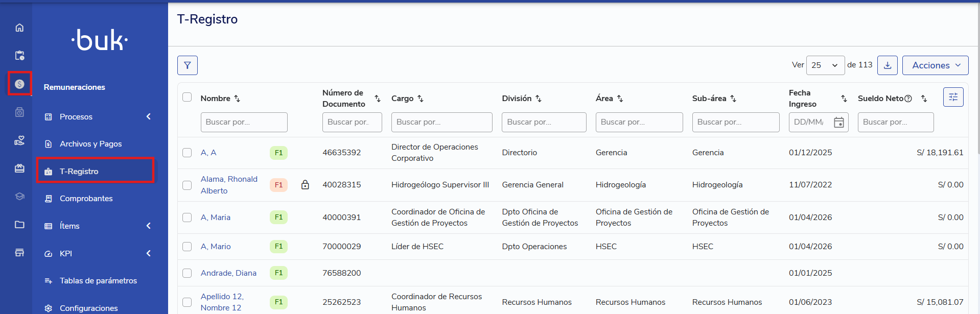The image size is (980, 314).
Task: Click the F1 badge on A, A row
Action: (278, 153)
